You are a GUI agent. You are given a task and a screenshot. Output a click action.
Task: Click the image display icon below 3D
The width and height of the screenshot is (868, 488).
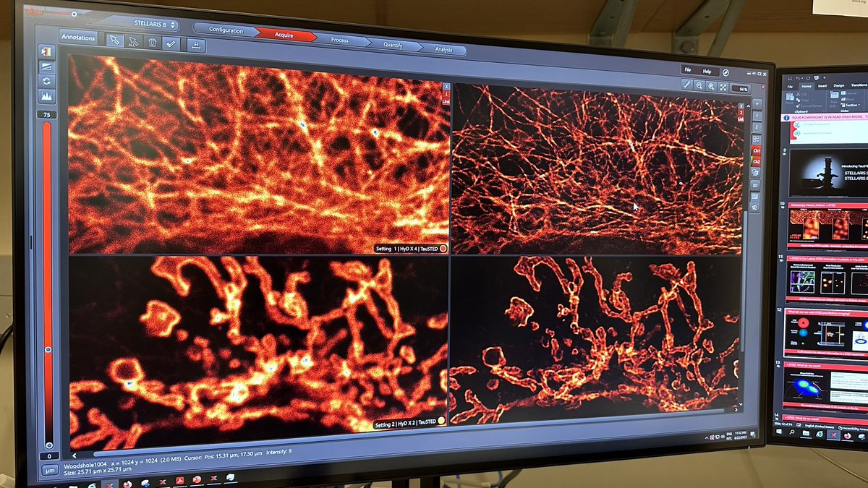(x=755, y=196)
